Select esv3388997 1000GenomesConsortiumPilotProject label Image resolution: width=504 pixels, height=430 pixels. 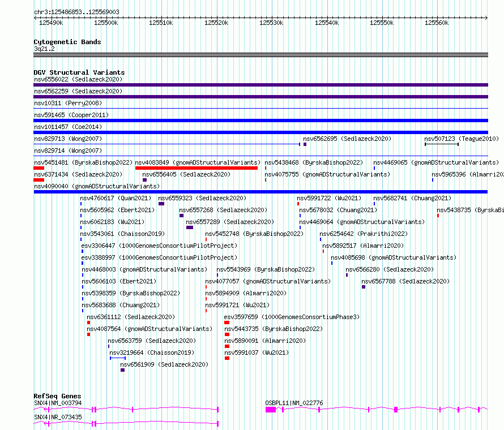(x=159, y=257)
